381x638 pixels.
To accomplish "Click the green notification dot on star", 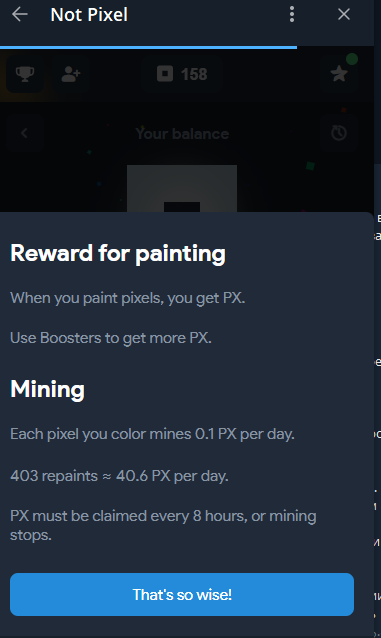I will click(352, 59).
